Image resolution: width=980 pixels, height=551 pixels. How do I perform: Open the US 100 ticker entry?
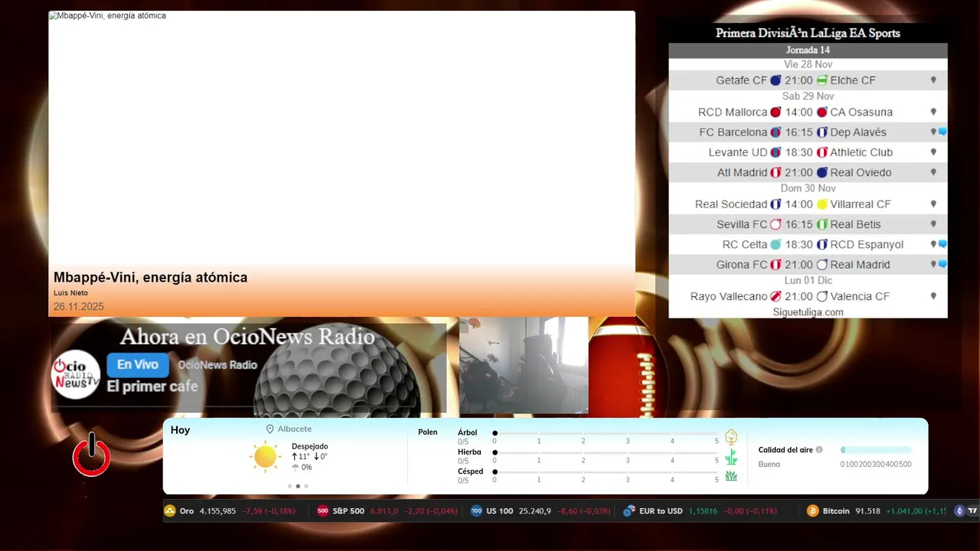tap(541, 511)
